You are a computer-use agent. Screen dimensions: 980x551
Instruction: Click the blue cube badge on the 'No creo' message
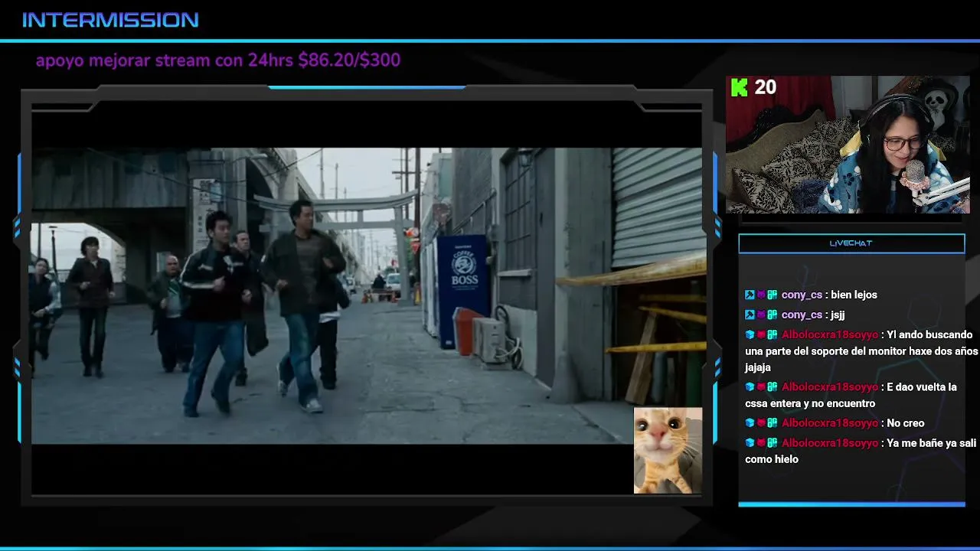click(750, 423)
